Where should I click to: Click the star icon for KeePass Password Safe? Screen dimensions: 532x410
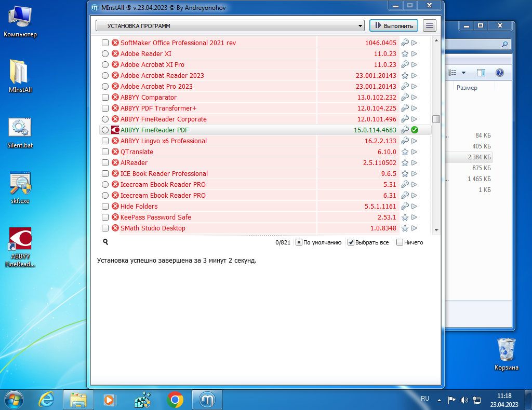(x=405, y=217)
